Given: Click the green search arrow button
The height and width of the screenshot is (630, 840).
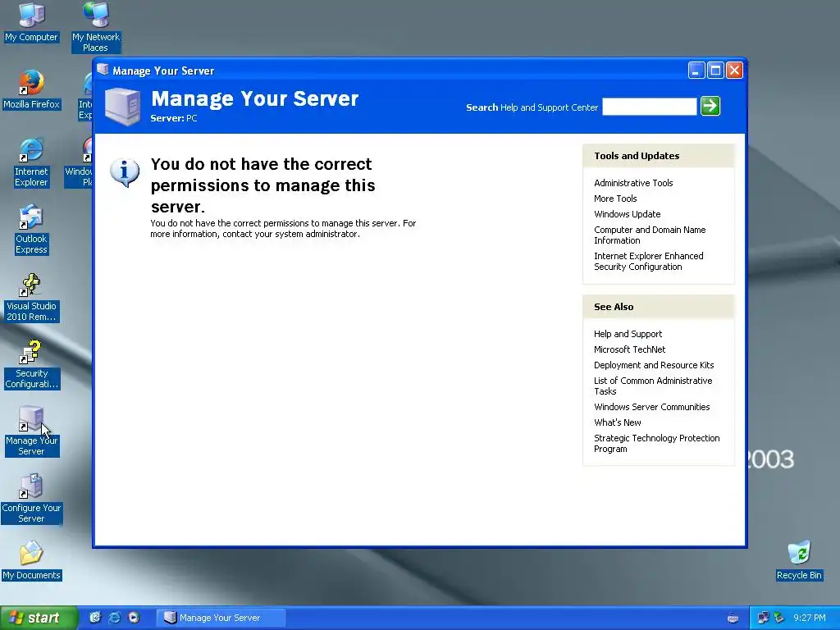Looking at the screenshot, I should [710, 106].
